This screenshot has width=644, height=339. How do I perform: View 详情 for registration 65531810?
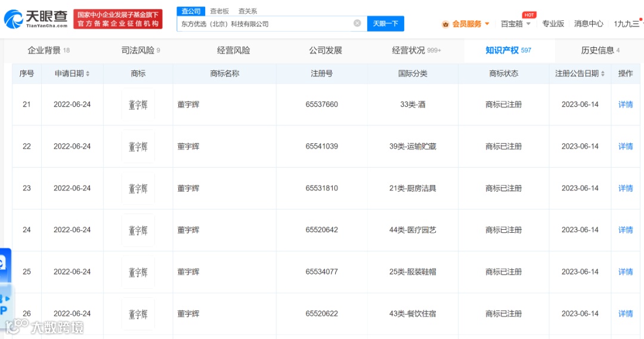point(626,188)
